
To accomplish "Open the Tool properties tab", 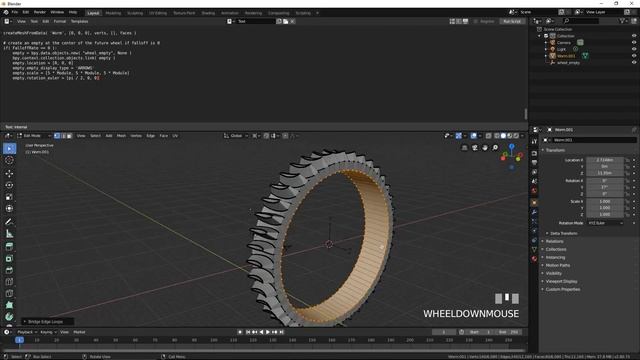I will [x=534, y=141].
